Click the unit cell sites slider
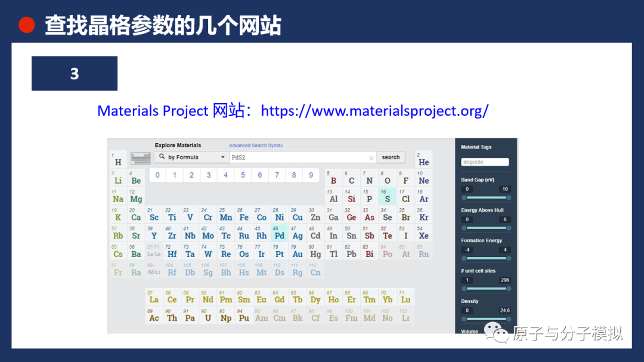The height and width of the screenshot is (362, 644). coord(486,289)
